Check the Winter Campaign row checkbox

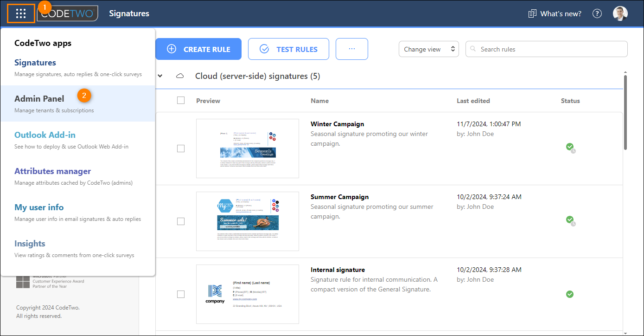[x=181, y=149]
